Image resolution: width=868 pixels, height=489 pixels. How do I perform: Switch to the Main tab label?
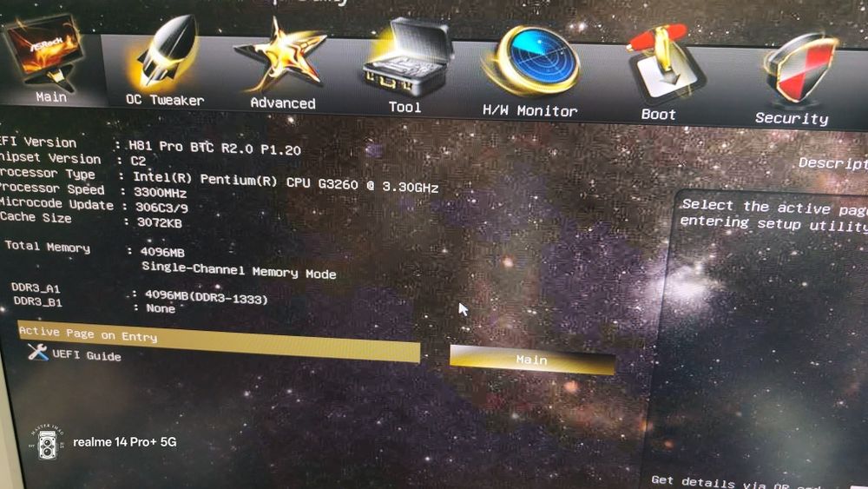coord(51,97)
